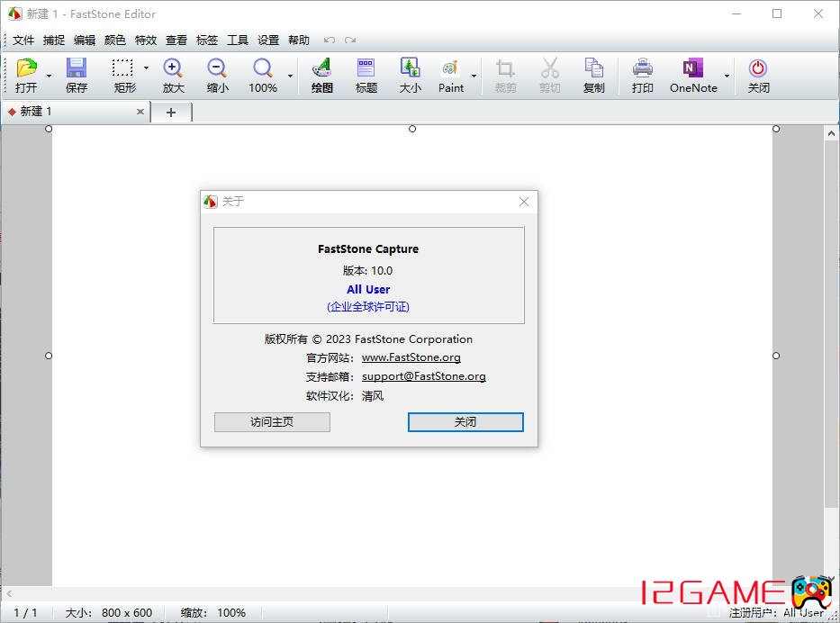This screenshot has height=623, width=840.
Task: Click the 版本: 10.0 version text
Action: [x=368, y=270]
